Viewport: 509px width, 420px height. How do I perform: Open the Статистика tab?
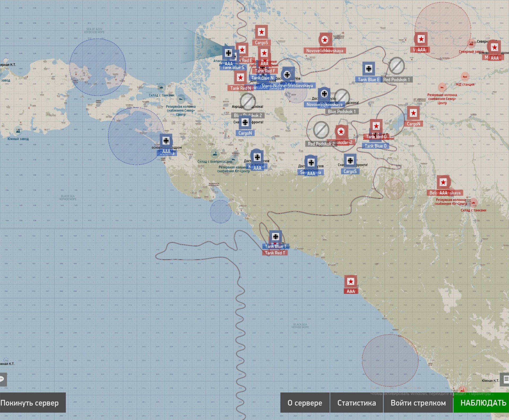[x=356, y=403]
